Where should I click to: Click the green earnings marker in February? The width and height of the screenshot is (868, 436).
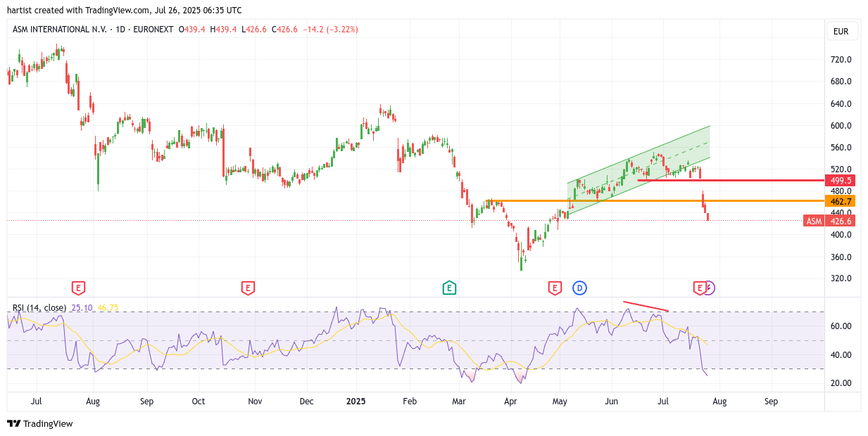pos(449,288)
